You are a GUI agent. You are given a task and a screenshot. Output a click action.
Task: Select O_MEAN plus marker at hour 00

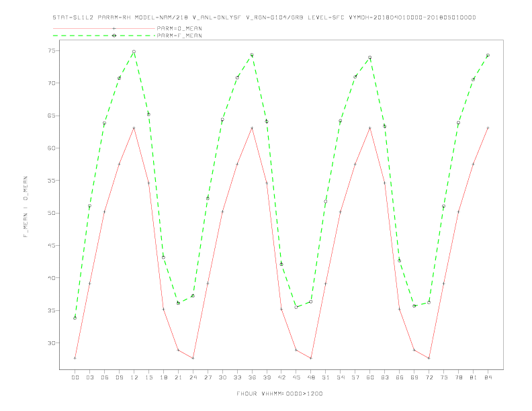click(75, 358)
